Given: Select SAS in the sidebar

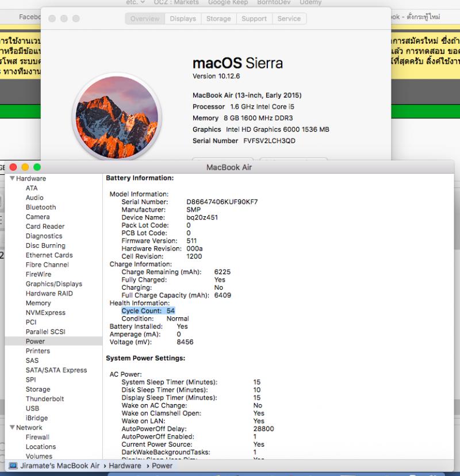Looking at the screenshot, I should pos(32,360).
